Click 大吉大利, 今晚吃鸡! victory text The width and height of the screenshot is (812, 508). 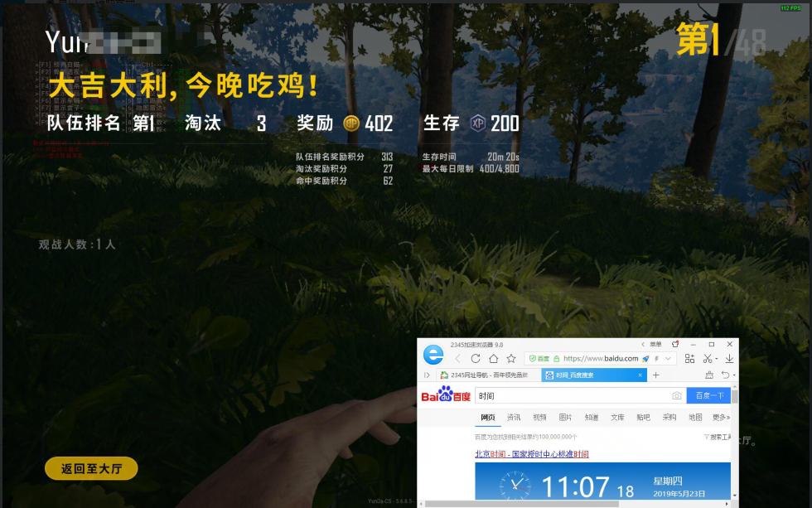(x=184, y=85)
